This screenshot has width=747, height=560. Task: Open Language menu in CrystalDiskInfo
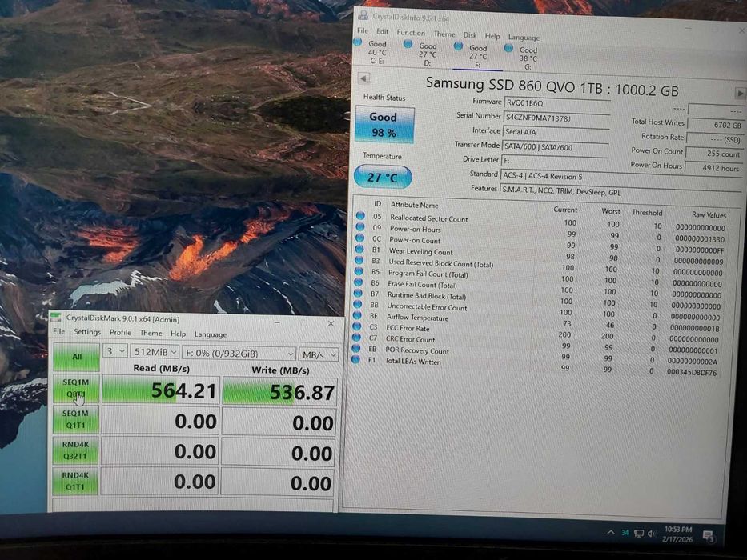(x=524, y=37)
